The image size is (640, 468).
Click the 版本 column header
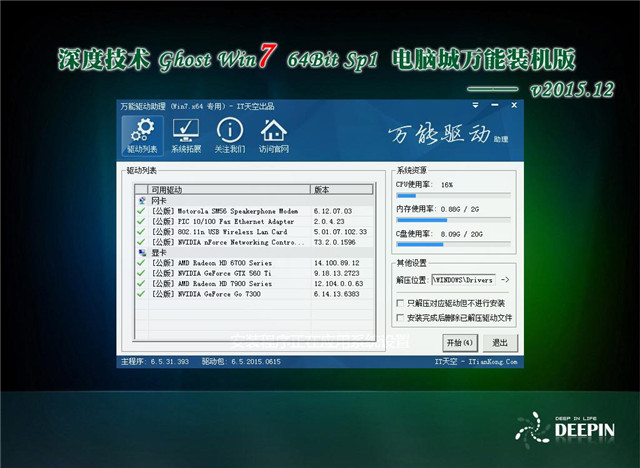342,189
